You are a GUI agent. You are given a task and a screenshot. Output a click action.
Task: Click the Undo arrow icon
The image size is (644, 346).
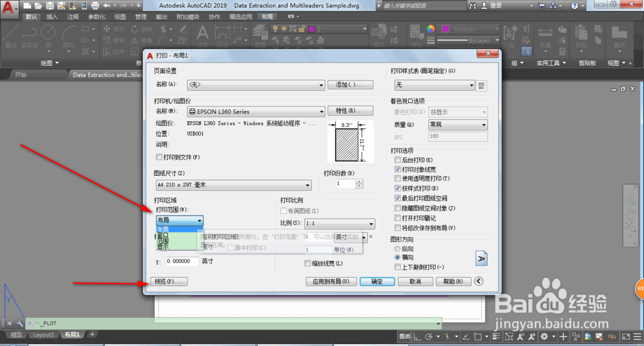pos(107,6)
